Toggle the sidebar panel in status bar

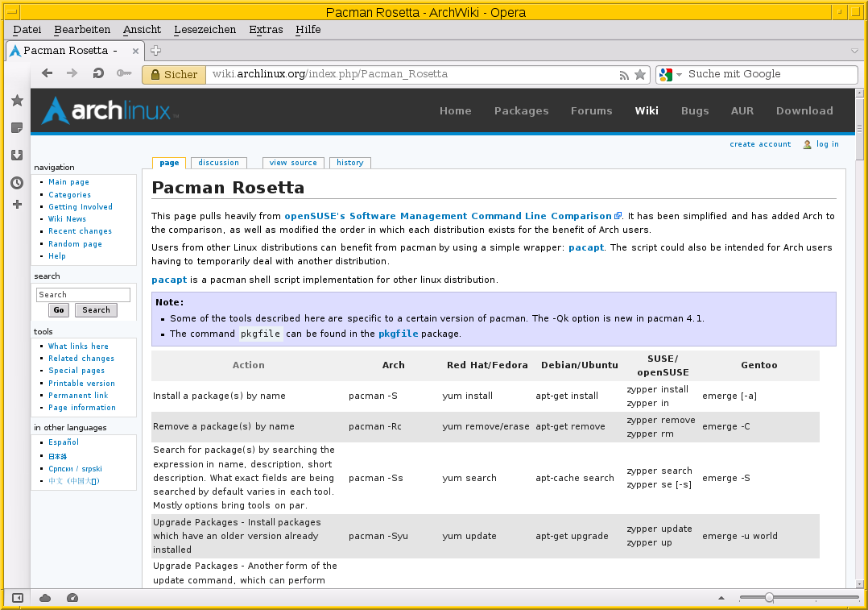point(18,598)
